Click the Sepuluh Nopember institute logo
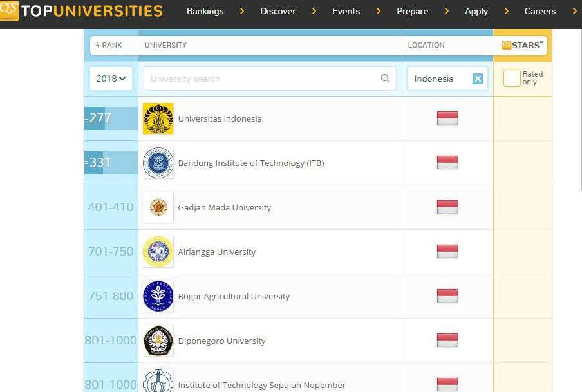Screen dimensions: 582x392 (158, 381)
